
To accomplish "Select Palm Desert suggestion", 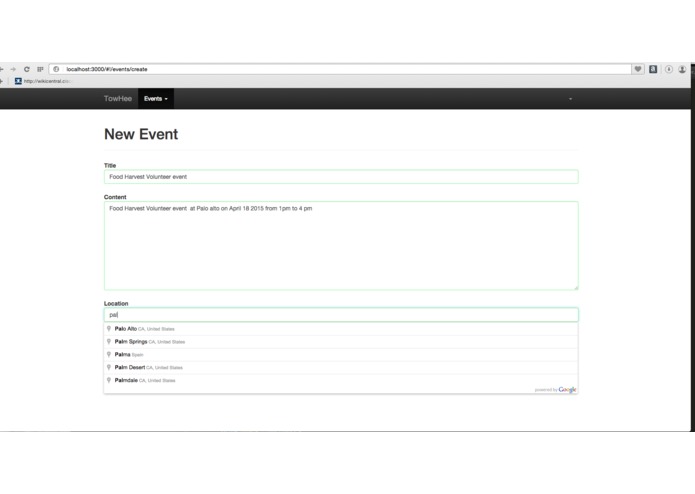I will [x=341, y=367].
